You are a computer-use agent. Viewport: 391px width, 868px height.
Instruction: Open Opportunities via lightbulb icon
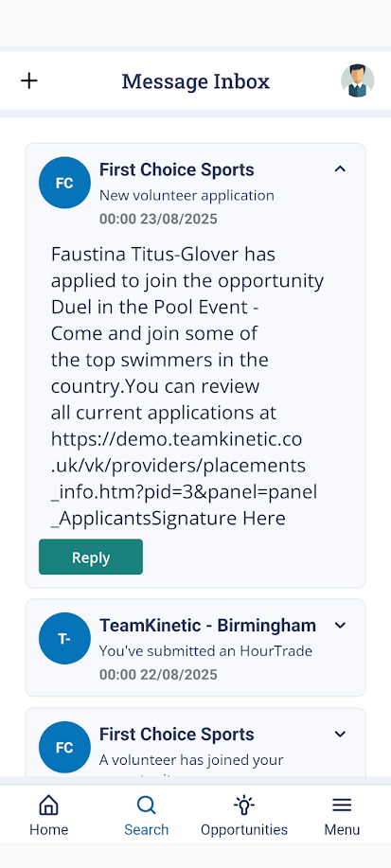pos(244,805)
